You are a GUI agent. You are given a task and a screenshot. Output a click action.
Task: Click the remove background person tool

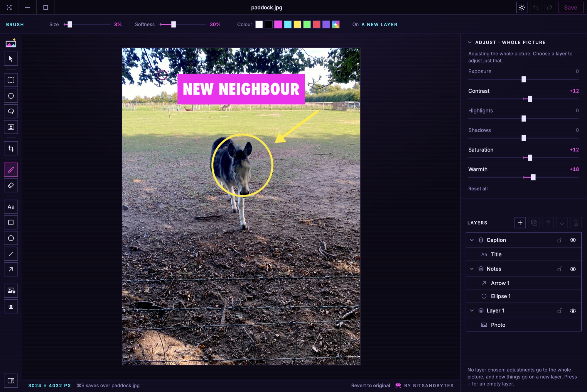11,306
